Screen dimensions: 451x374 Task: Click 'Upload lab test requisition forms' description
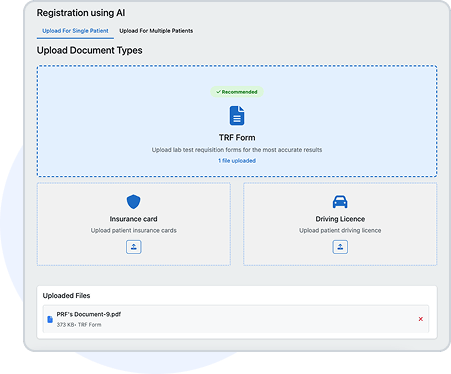[237, 150]
